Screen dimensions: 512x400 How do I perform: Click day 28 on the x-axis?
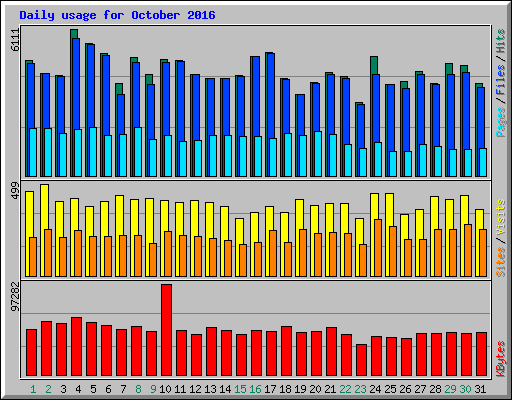pos(435,389)
